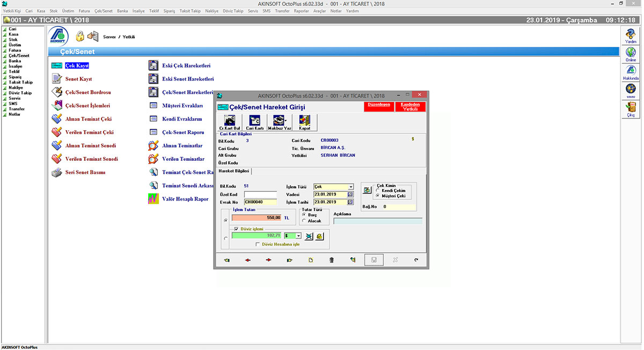Open Cr.Kart Bul in the dialog toolbar
Viewport: 644px width, 350px height.
230,122
